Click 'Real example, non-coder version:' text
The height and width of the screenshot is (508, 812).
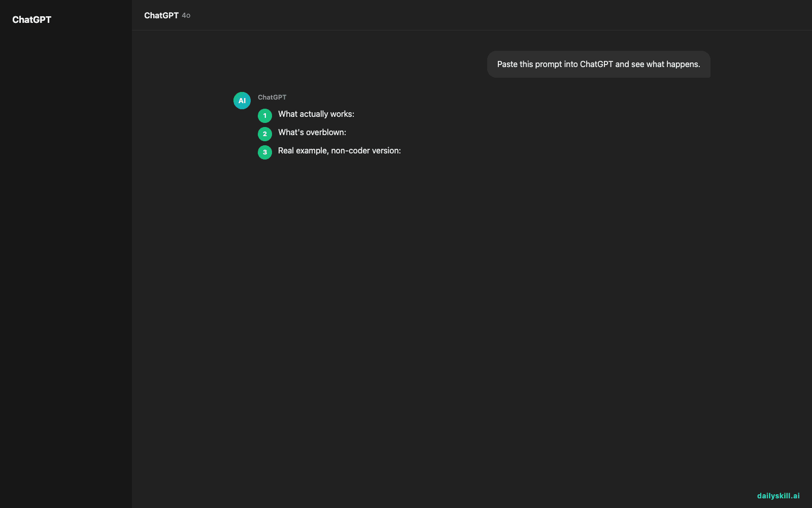click(340, 151)
